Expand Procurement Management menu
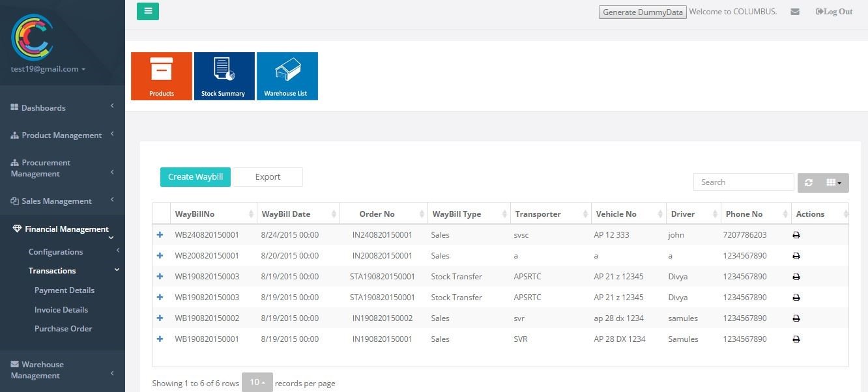This screenshot has width=868, height=392. [63, 168]
